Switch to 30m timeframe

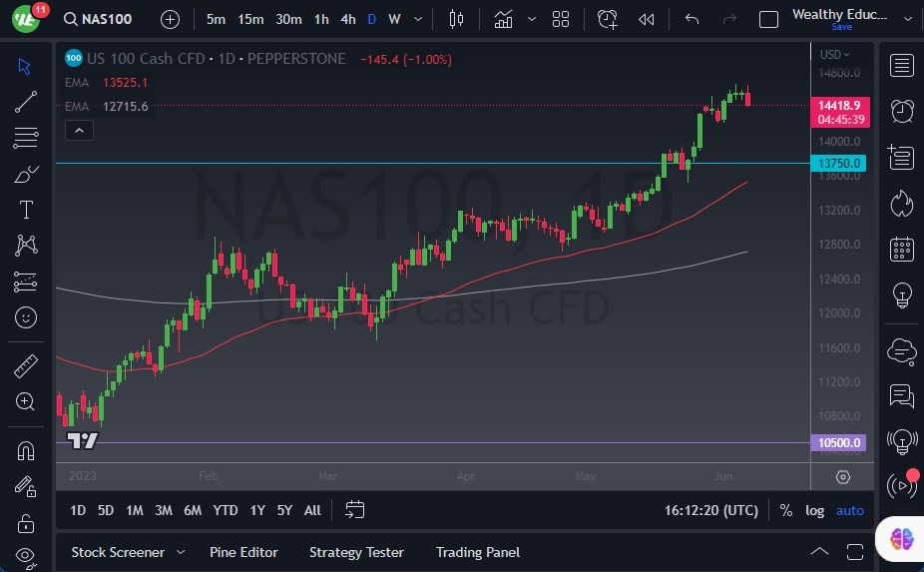tap(288, 19)
